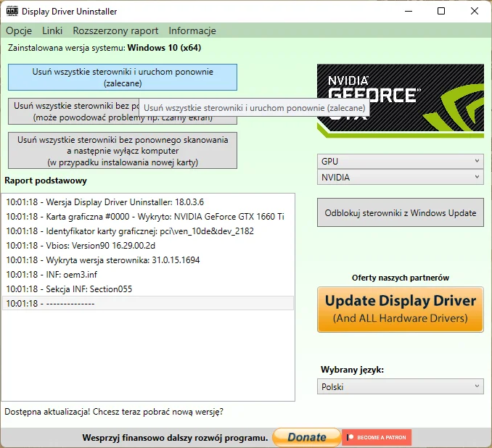The image size is (492, 448).
Task: Click the Update Display Driver offer button
Action: click(401, 310)
